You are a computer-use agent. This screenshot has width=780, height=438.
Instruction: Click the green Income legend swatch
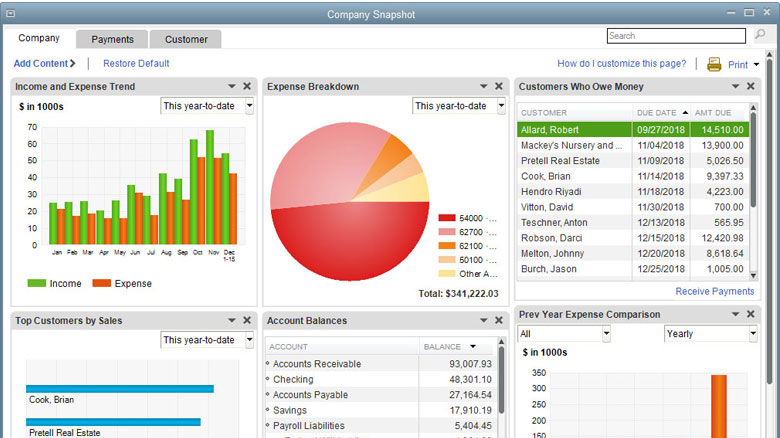click(x=36, y=283)
